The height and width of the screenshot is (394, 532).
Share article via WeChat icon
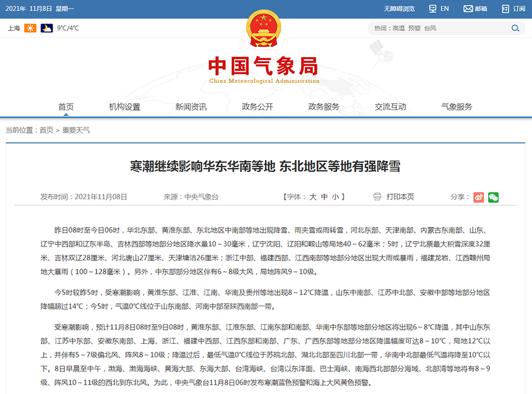click(x=493, y=197)
